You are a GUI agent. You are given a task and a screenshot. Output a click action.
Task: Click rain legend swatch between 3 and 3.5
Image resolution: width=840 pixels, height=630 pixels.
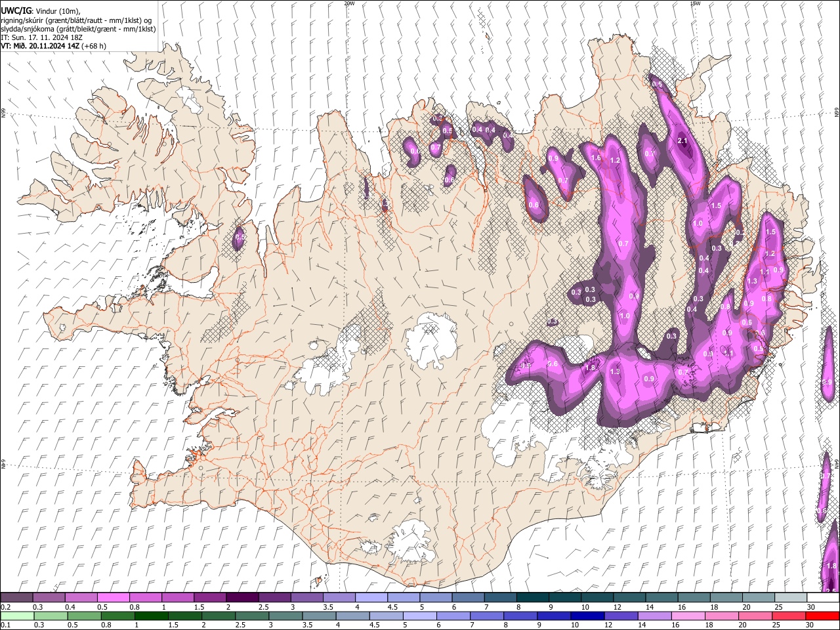[x=285, y=616]
